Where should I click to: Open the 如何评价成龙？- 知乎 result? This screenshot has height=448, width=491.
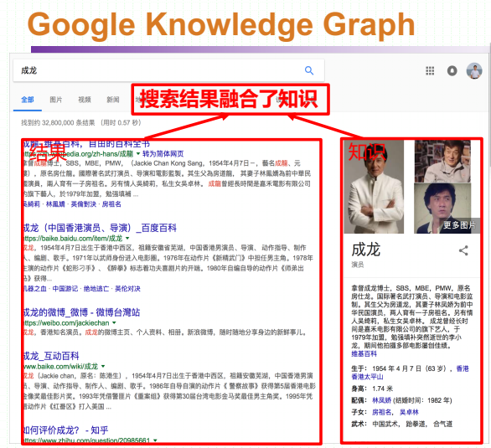pyautogui.click(x=66, y=430)
